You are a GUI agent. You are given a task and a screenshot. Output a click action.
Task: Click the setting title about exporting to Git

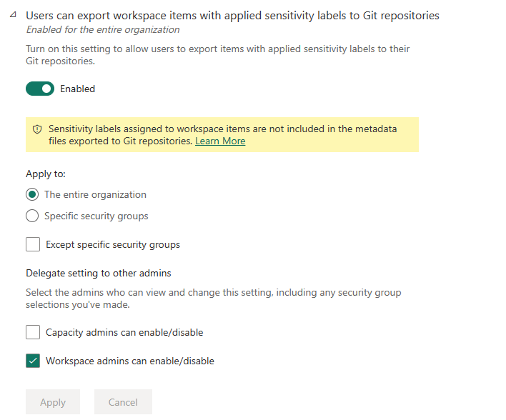(x=232, y=15)
